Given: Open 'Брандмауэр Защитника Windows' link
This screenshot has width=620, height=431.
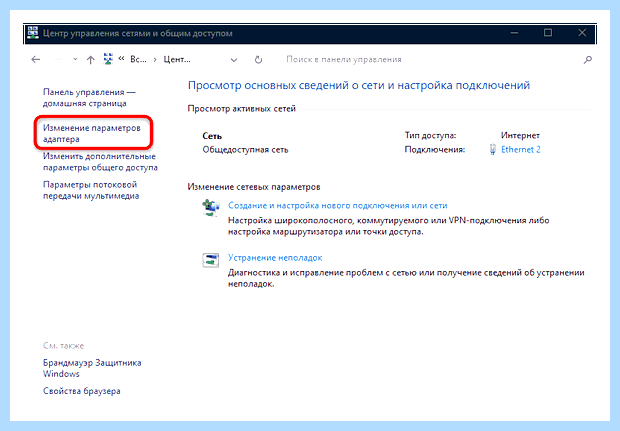Looking at the screenshot, I should click(92, 368).
